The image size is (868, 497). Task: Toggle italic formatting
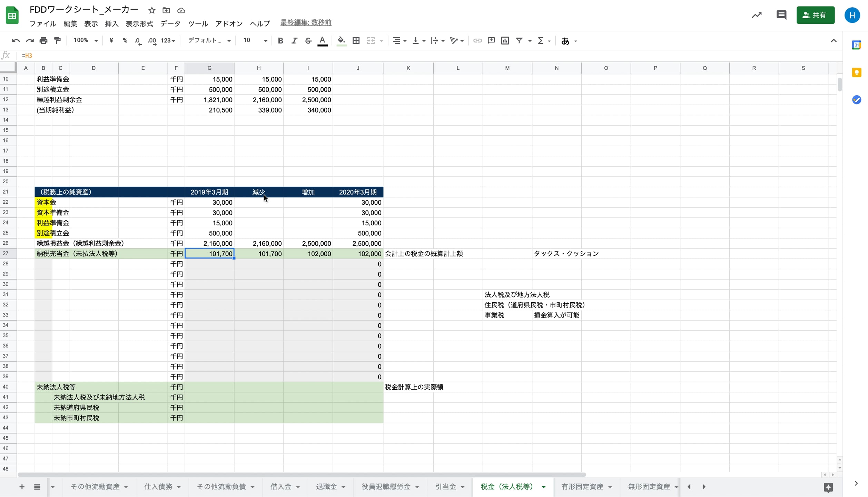pyautogui.click(x=294, y=41)
